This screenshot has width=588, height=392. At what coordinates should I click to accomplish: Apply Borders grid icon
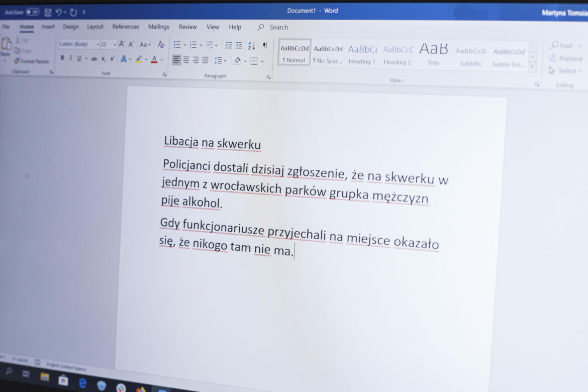coord(254,61)
